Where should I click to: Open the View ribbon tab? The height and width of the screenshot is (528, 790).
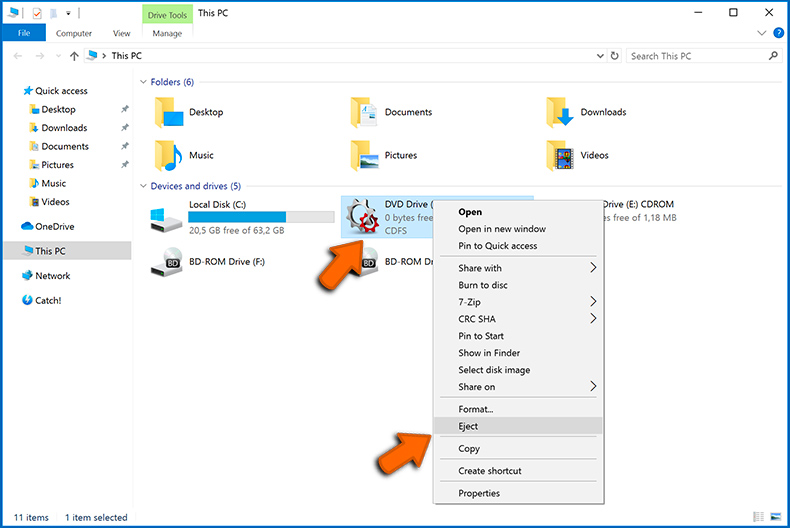click(x=121, y=33)
